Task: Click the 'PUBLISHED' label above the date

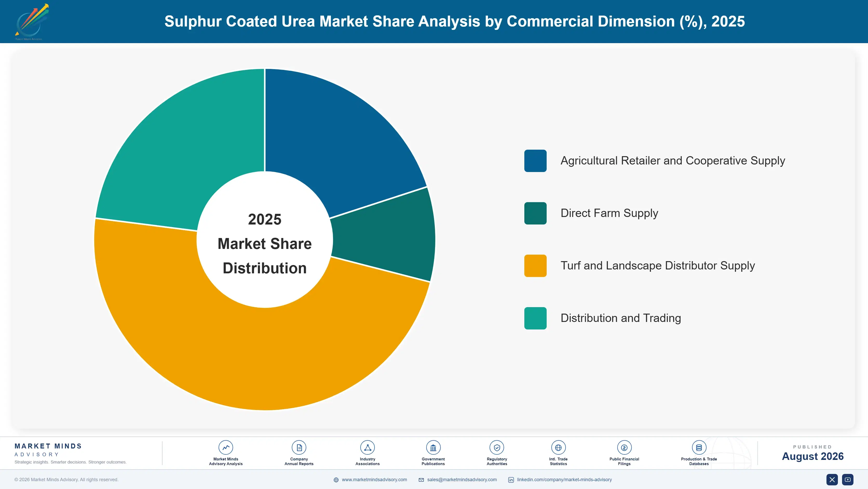Action: click(812, 447)
